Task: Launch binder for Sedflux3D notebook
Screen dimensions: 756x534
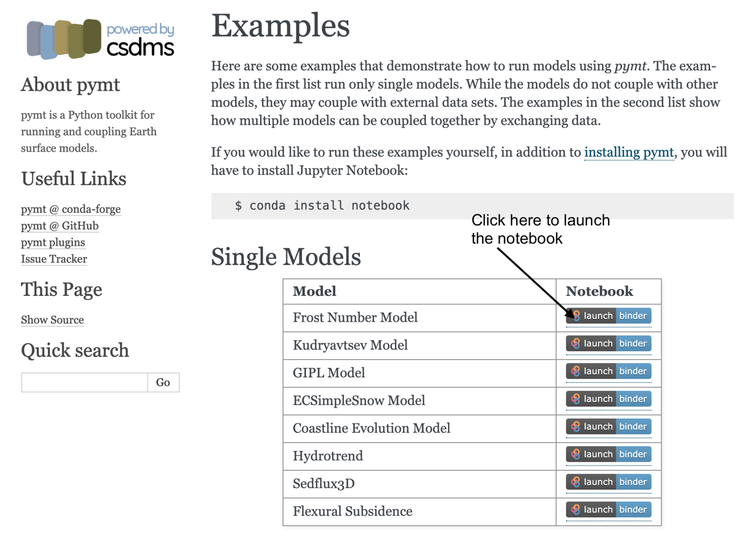Action: (x=608, y=482)
